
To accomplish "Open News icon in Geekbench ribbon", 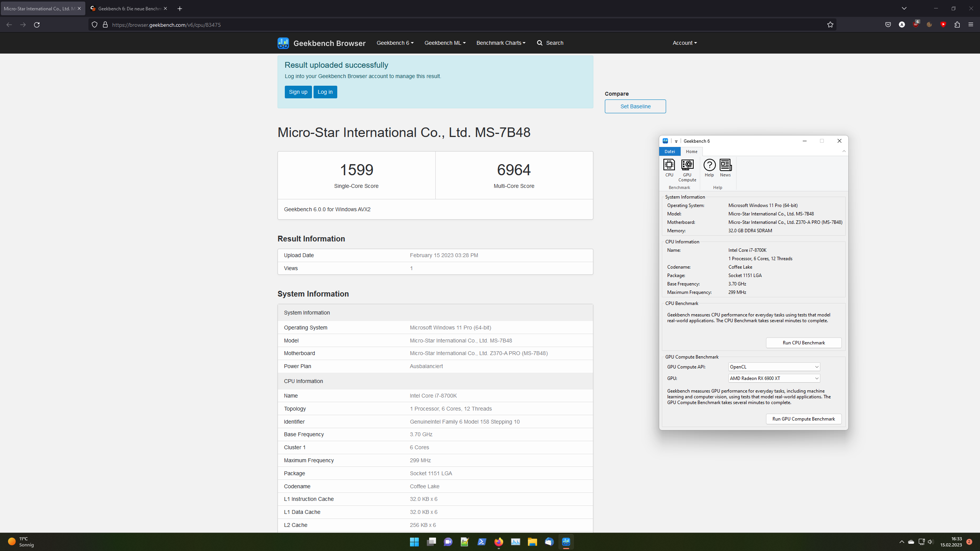I will click(725, 168).
